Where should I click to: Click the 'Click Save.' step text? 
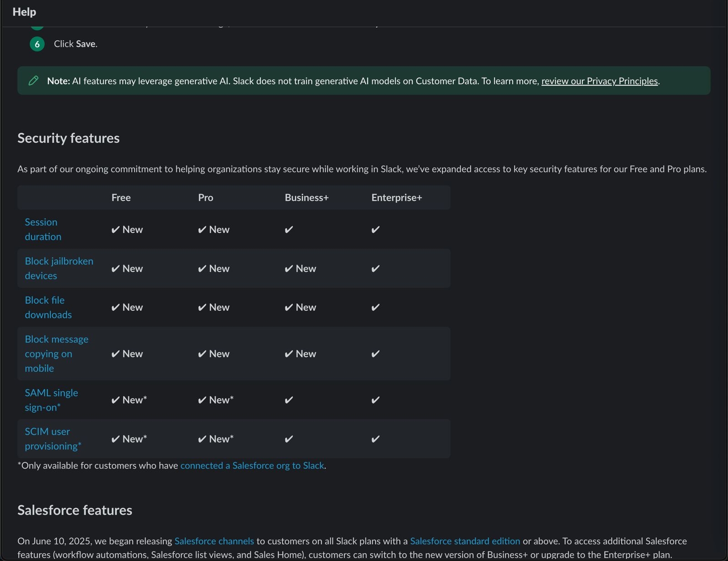coord(76,44)
